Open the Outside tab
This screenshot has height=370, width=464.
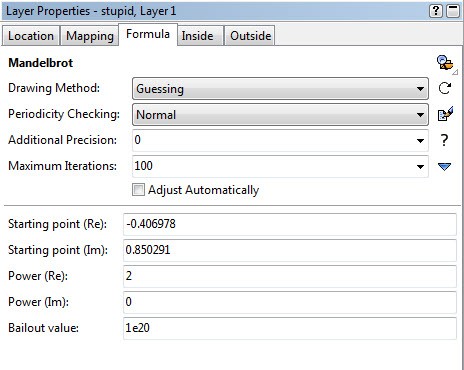[250, 36]
